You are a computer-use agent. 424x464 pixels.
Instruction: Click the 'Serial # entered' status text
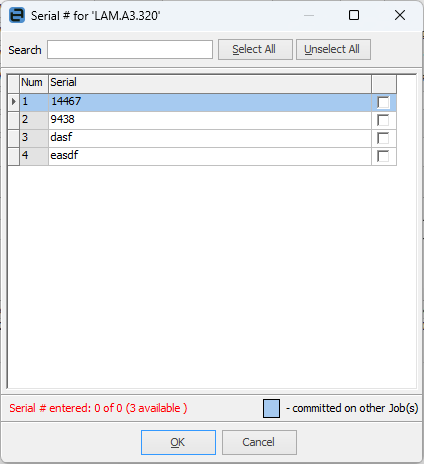98,408
